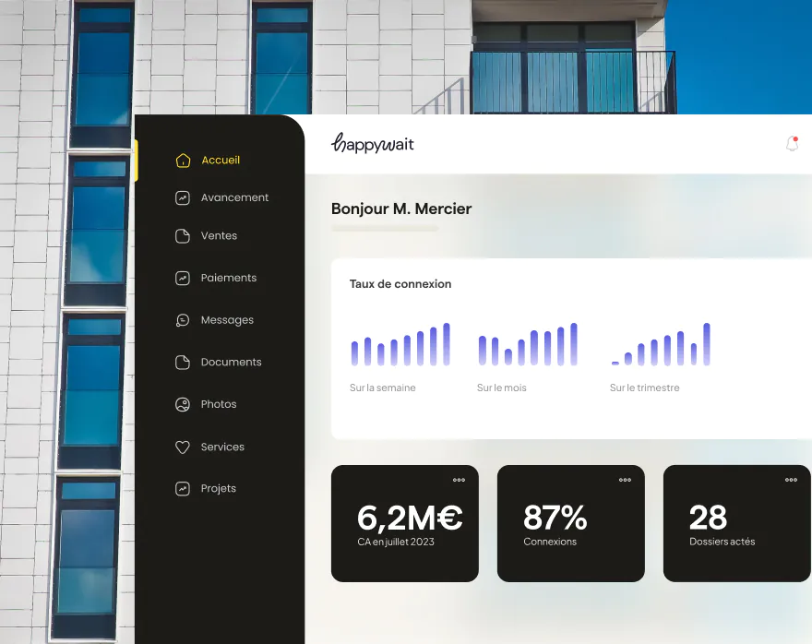Viewport: 812px width, 644px height.
Task: Open the Avancement section label
Action: click(234, 197)
